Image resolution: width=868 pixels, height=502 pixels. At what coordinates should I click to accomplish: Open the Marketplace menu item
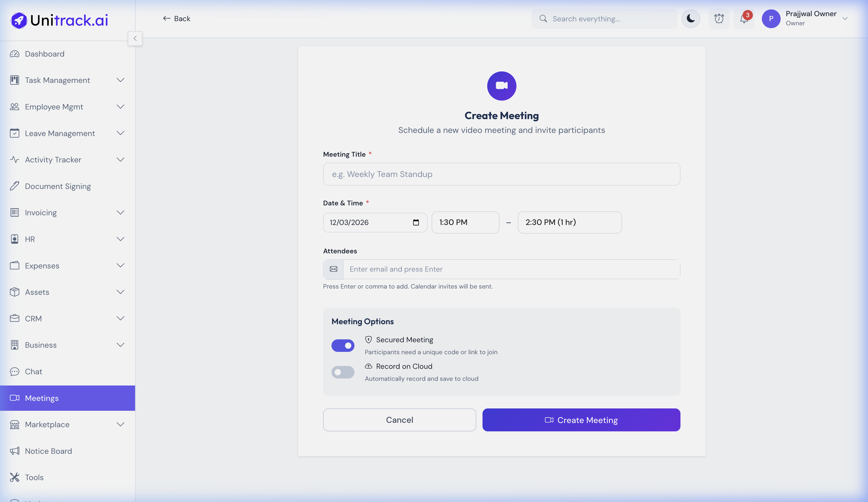[x=47, y=425]
